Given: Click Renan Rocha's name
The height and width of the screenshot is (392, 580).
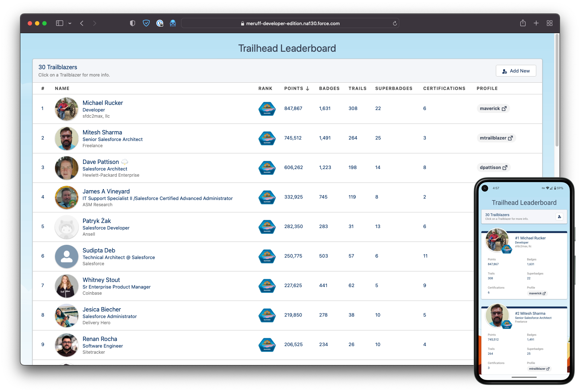Looking at the screenshot, I should tap(100, 339).
